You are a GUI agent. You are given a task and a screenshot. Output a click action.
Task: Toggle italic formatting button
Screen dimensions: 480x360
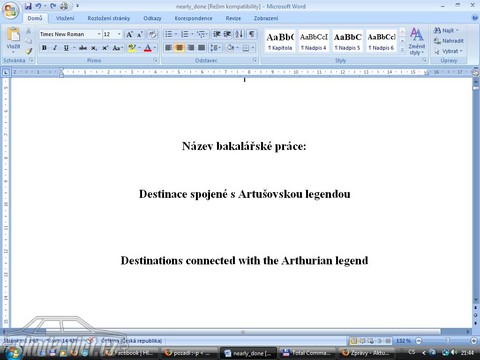point(55,48)
